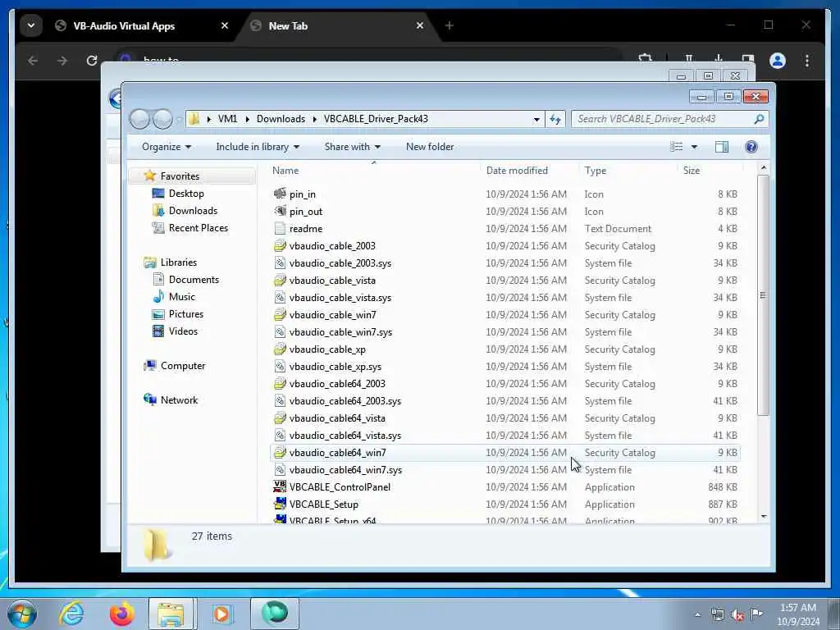Select the pin_out icon file
The height and width of the screenshot is (630, 840).
point(280,211)
